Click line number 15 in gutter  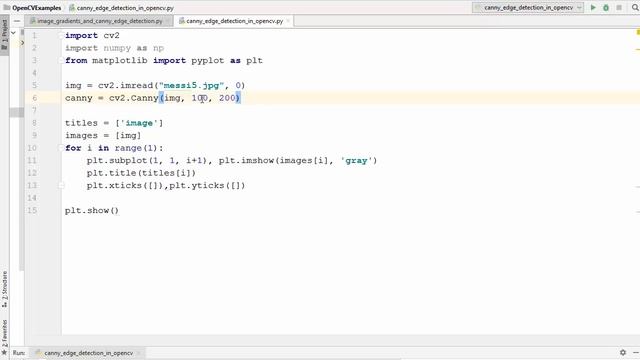[32, 211]
